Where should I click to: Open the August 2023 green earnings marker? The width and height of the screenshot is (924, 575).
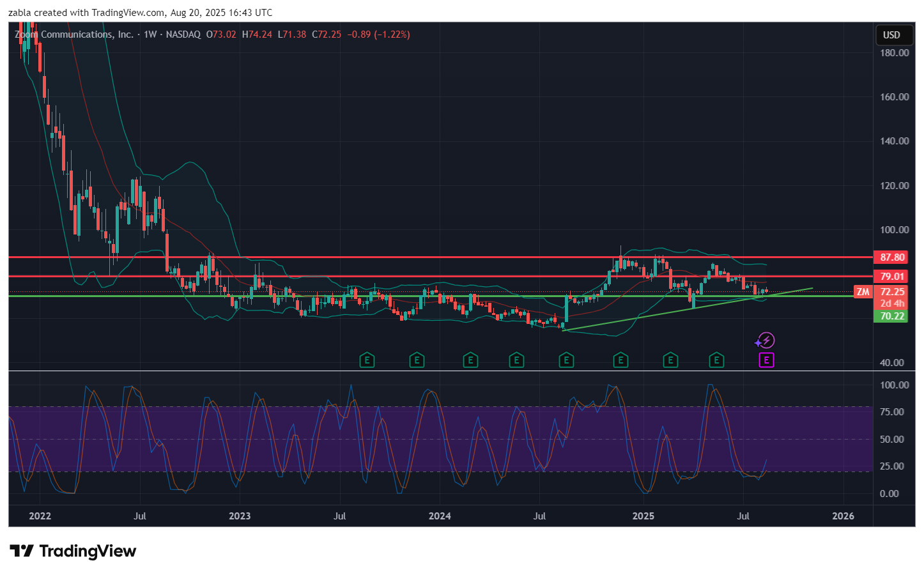coord(367,360)
